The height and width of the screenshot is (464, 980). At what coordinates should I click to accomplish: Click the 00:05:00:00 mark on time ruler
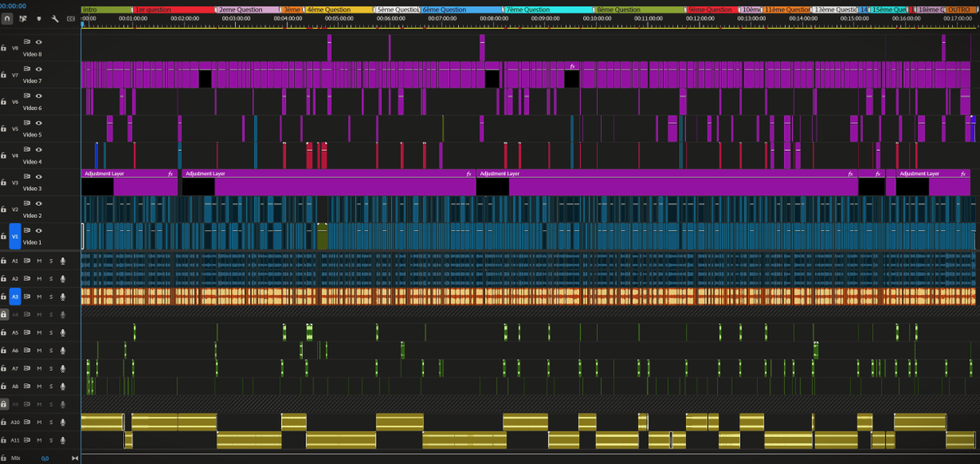pyautogui.click(x=339, y=17)
